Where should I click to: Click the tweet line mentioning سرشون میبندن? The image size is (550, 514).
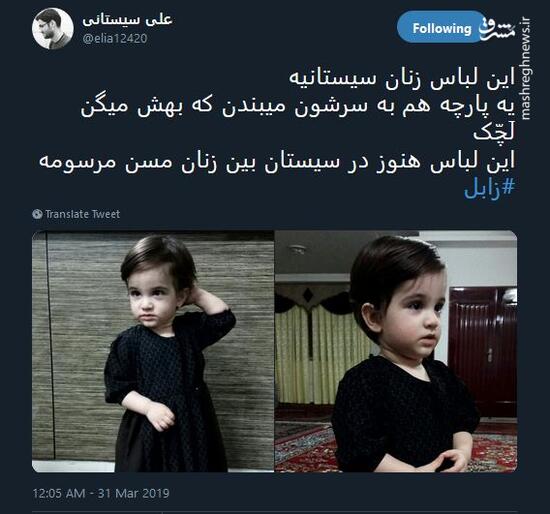click(298, 106)
